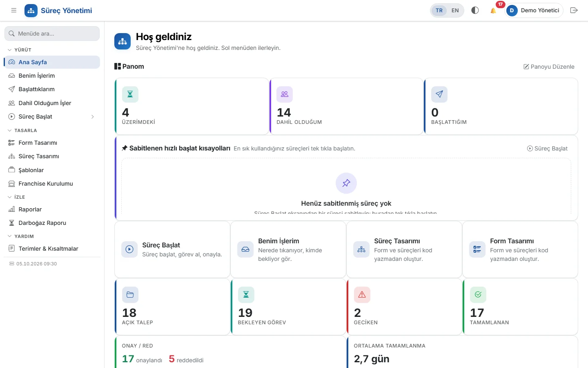The width and height of the screenshot is (588, 368).
Task: Click Panoyu Düzenle to edit dashboard
Action: tap(549, 67)
